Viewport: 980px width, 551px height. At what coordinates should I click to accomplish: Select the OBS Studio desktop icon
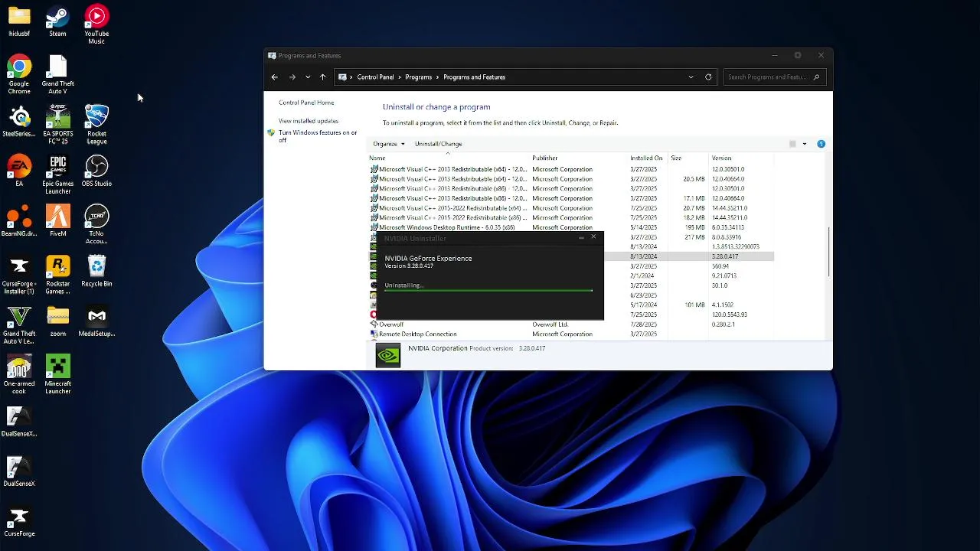[x=96, y=171]
